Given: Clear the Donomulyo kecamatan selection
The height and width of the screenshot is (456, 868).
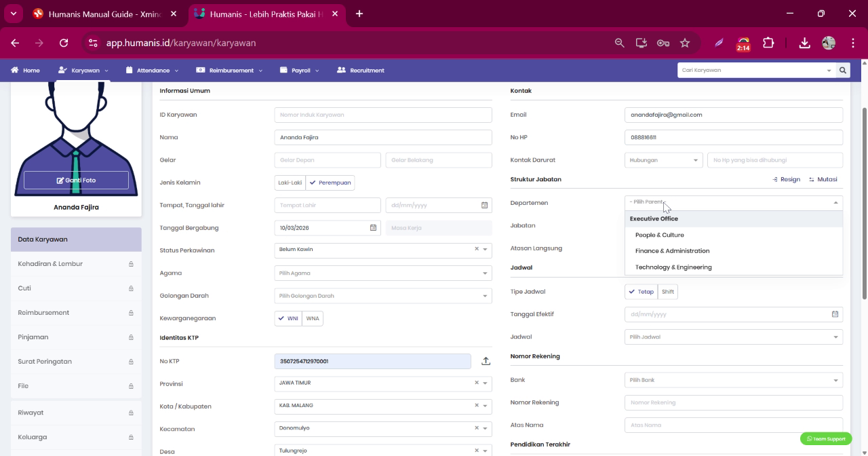Looking at the screenshot, I should pos(477,428).
